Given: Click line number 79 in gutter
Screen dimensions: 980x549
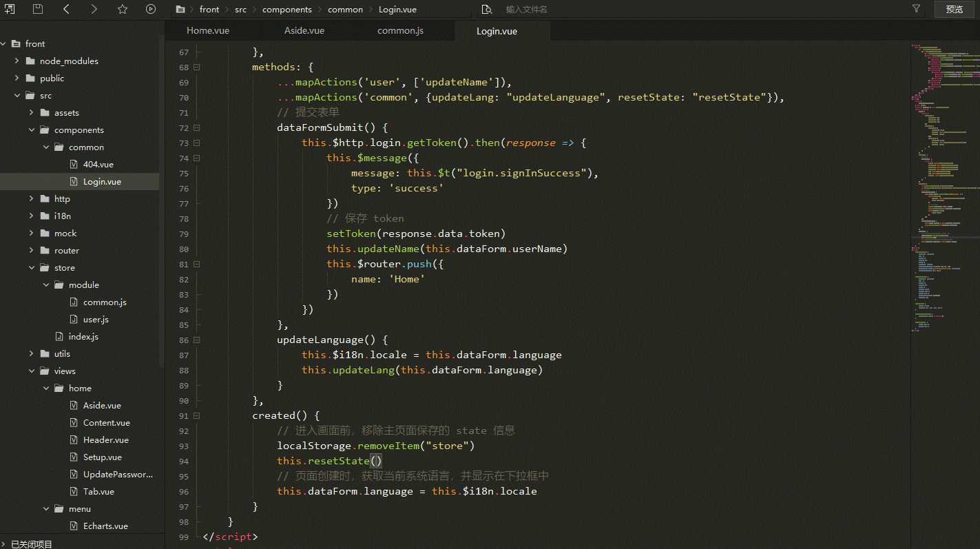Looking at the screenshot, I should [x=183, y=234].
